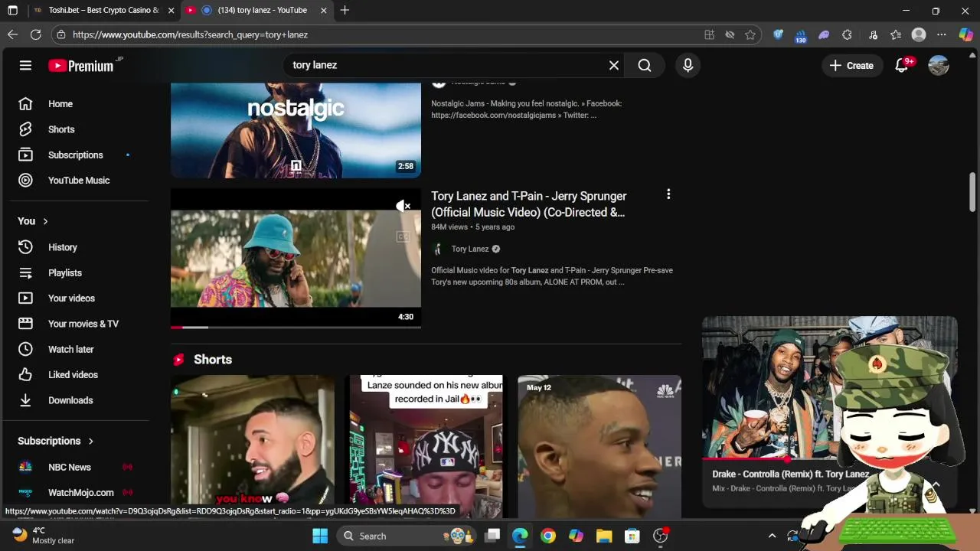Open the Edge Settings and more menu
This screenshot has height=551, width=980.
click(x=942, y=34)
